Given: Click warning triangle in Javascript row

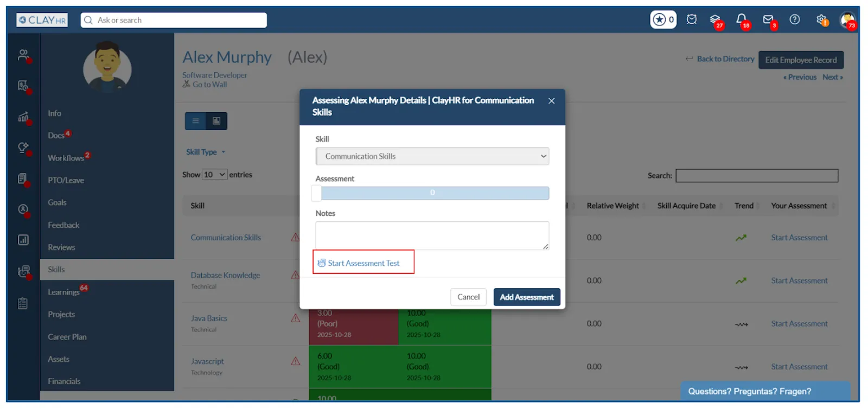Looking at the screenshot, I should coord(296,361).
